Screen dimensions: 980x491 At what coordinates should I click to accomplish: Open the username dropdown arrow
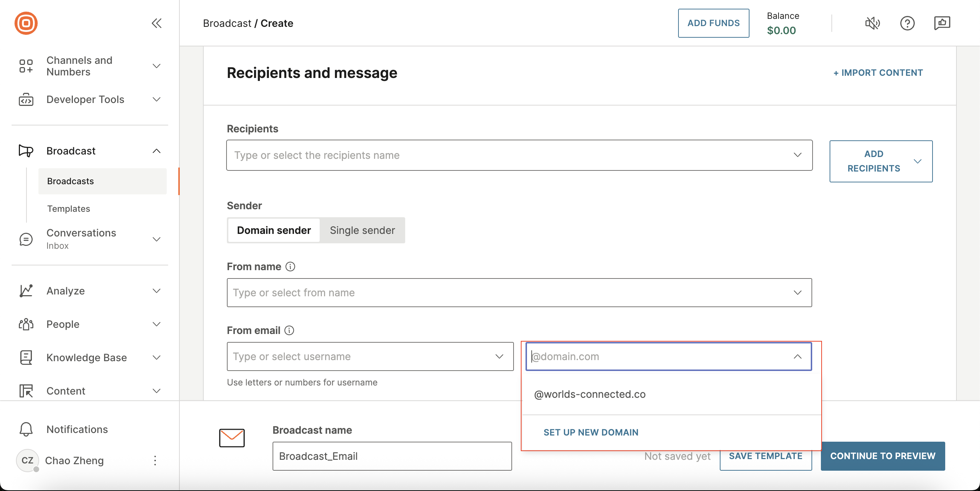(x=499, y=356)
